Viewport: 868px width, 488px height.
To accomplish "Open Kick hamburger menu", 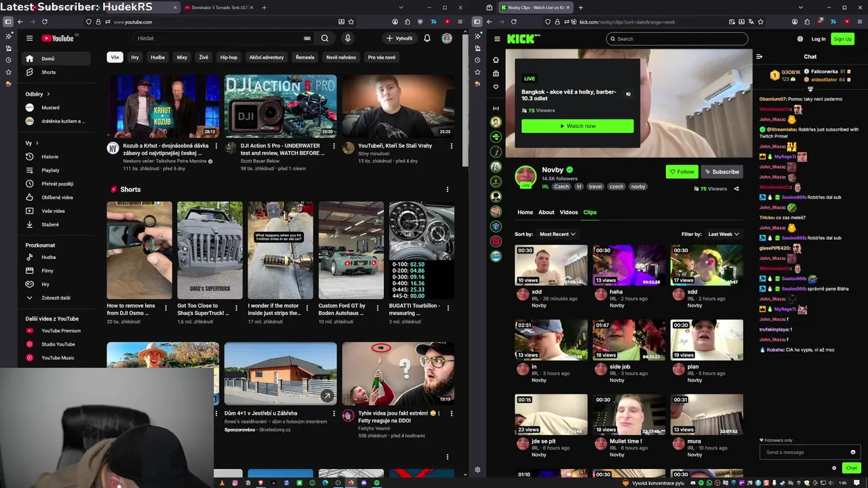I will (497, 39).
